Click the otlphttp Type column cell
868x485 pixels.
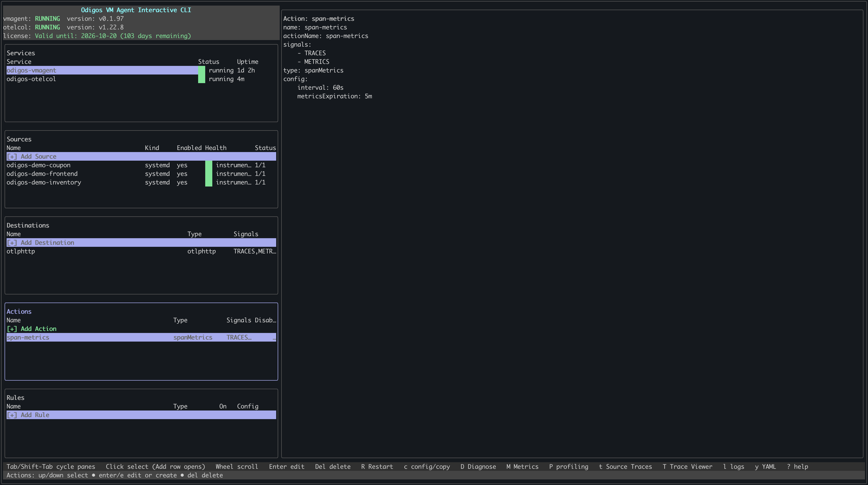pos(201,251)
